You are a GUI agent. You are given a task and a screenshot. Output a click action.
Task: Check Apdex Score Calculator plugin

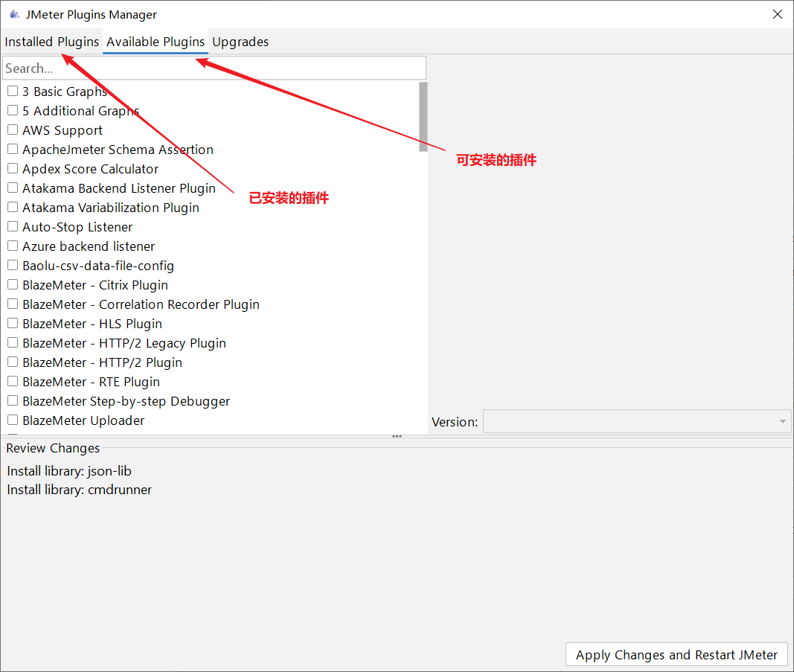(13, 169)
